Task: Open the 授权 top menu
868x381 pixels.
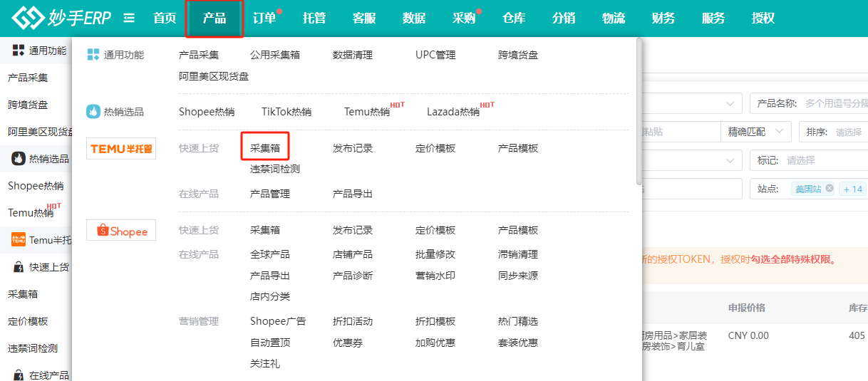Action: (x=763, y=19)
